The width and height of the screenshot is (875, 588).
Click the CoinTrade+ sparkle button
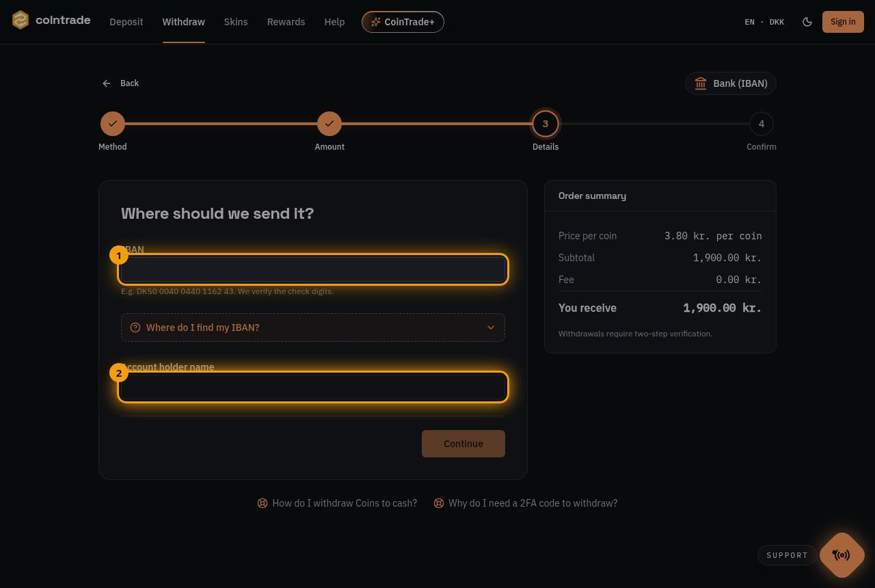(403, 22)
